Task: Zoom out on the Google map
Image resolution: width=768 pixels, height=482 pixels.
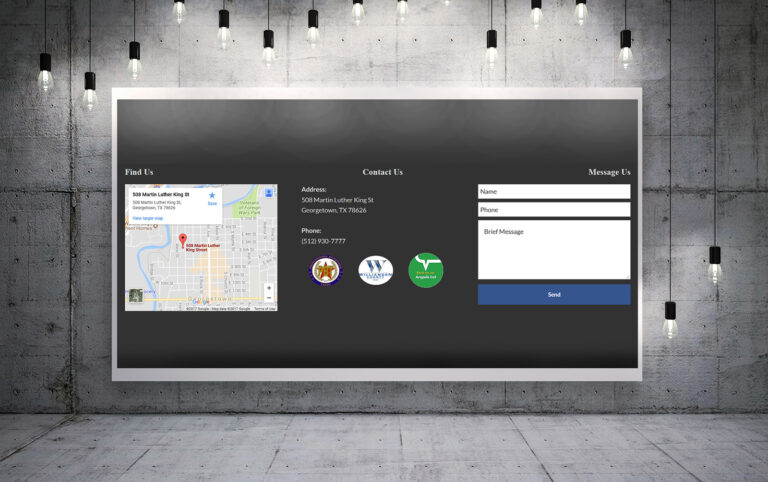Action: click(x=268, y=298)
